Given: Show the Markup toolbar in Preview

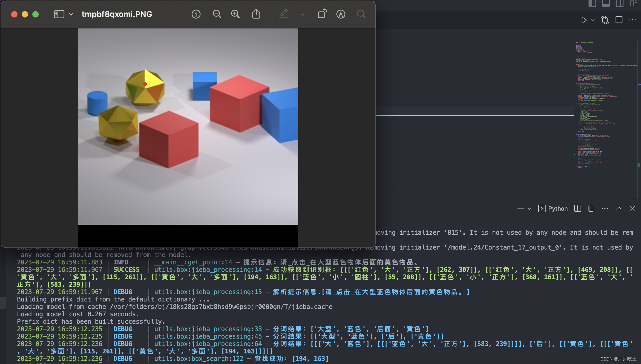Looking at the screenshot, I should point(341,14).
